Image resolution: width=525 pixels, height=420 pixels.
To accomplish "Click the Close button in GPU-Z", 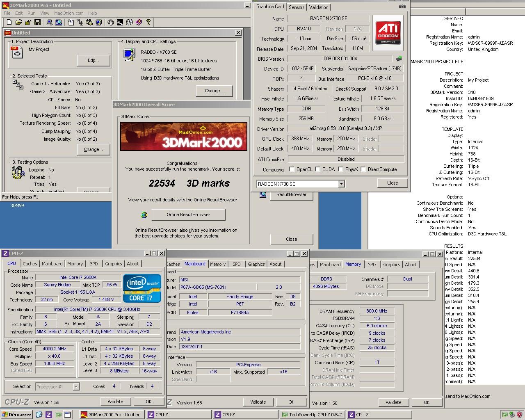I will [393, 183].
